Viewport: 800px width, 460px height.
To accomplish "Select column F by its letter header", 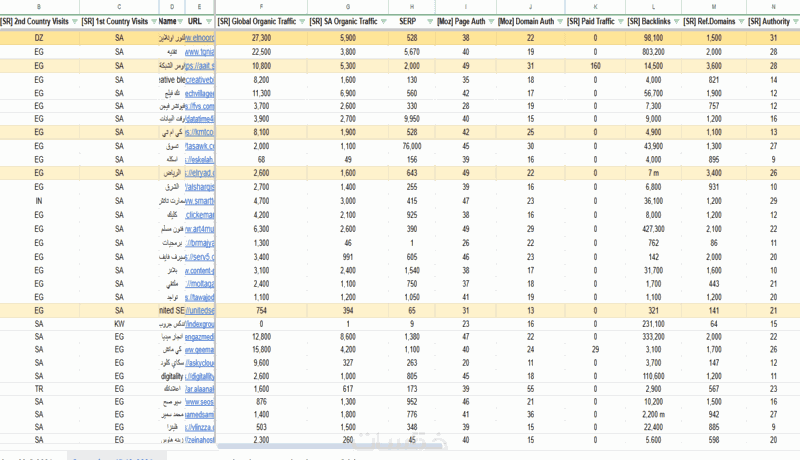I will (261, 6).
